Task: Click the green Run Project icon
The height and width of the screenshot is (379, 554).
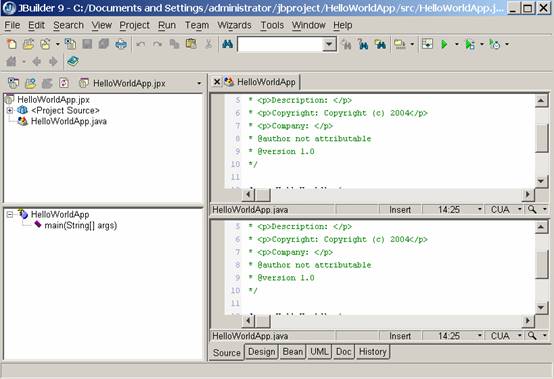Action: pyautogui.click(x=444, y=45)
